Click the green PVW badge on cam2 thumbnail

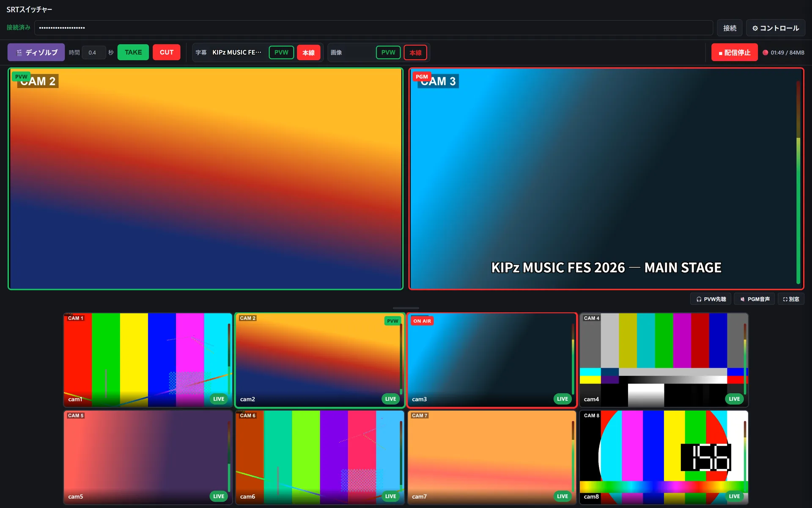click(x=392, y=321)
